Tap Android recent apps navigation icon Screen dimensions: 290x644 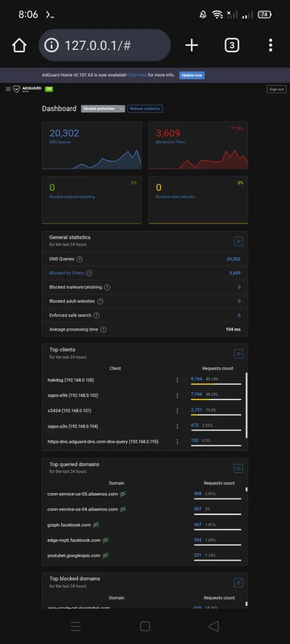[76, 626]
